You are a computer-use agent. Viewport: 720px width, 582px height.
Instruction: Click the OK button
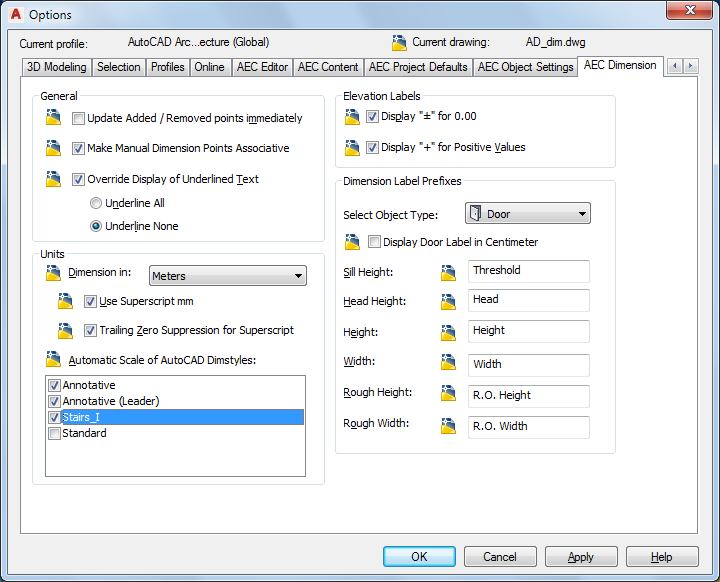[x=419, y=557]
